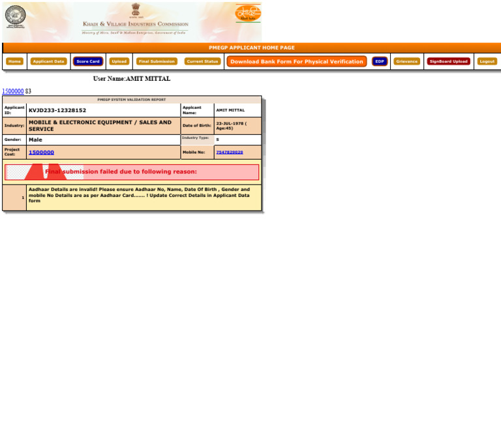Open the Score Card page

click(88, 61)
